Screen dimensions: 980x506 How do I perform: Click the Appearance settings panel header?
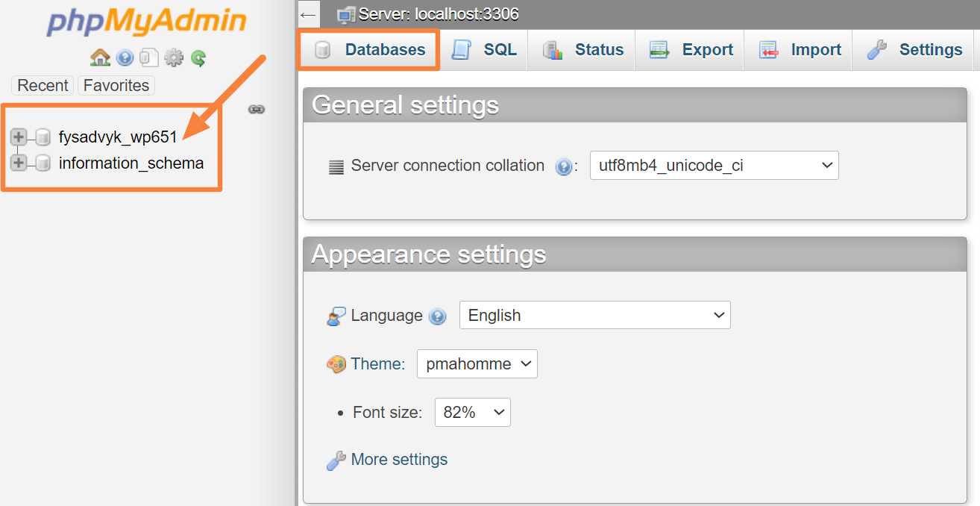click(x=635, y=254)
